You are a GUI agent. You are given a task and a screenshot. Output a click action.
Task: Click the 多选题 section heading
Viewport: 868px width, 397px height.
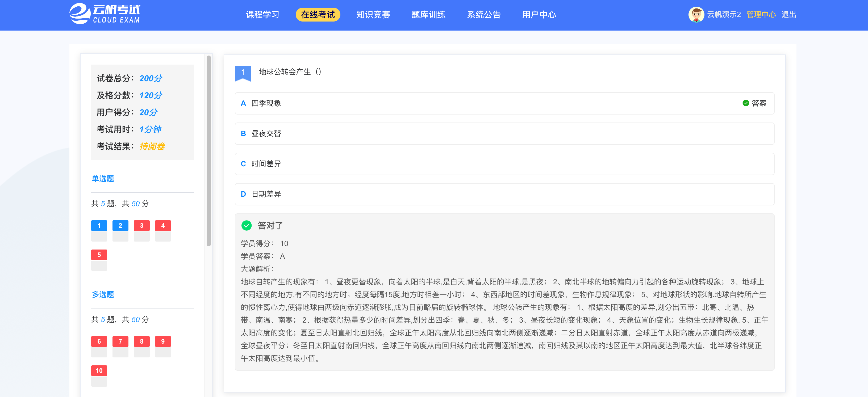click(x=103, y=295)
